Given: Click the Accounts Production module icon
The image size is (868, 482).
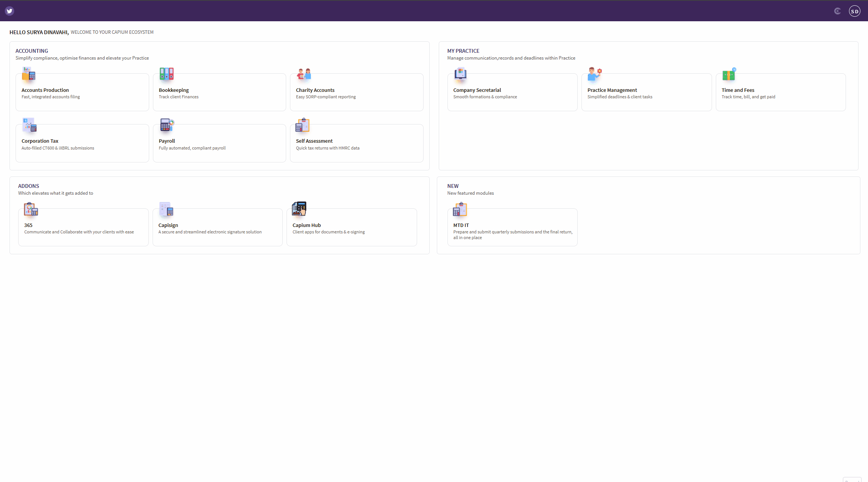Looking at the screenshot, I should click(x=28, y=74).
